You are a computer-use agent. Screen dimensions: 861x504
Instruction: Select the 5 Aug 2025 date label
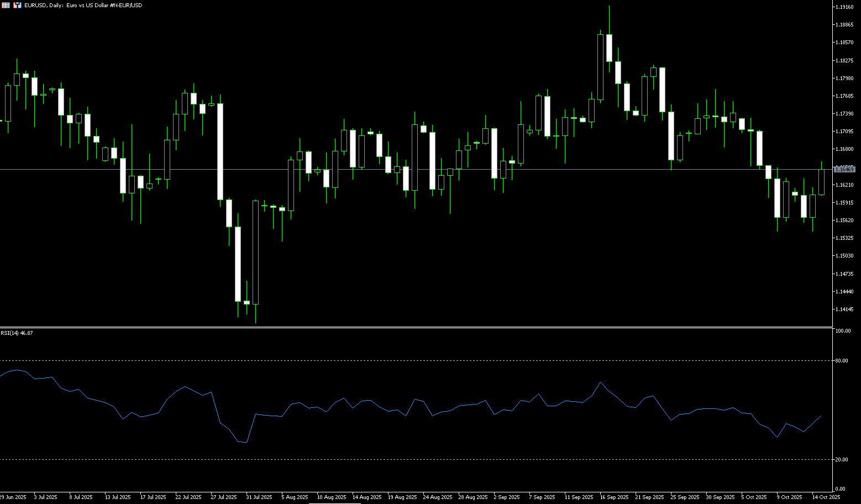295,497
